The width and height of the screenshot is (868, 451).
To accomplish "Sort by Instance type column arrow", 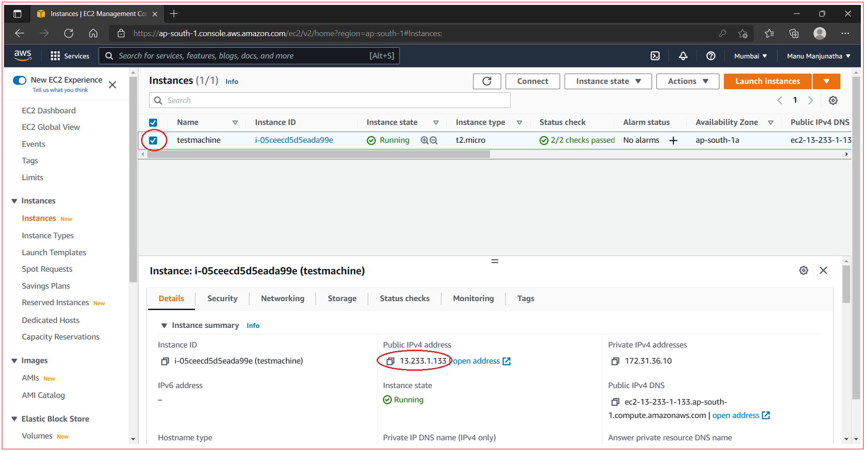I will (519, 123).
